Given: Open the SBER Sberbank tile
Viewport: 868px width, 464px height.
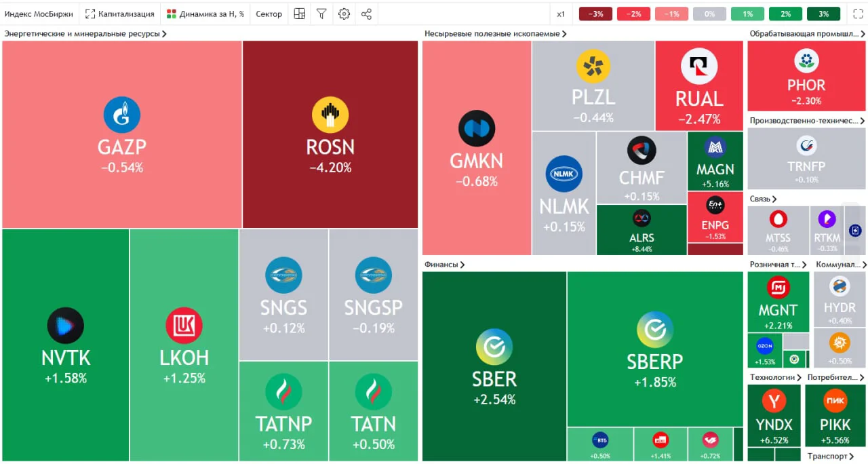Looking at the screenshot, I should pyautogui.click(x=494, y=366).
